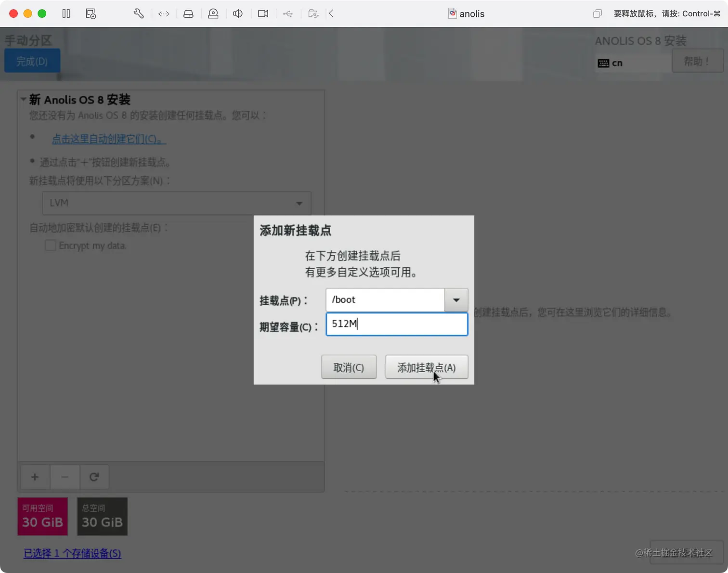
Task: Click 点击这里自动创建它们(C) link
Action: 109,139
